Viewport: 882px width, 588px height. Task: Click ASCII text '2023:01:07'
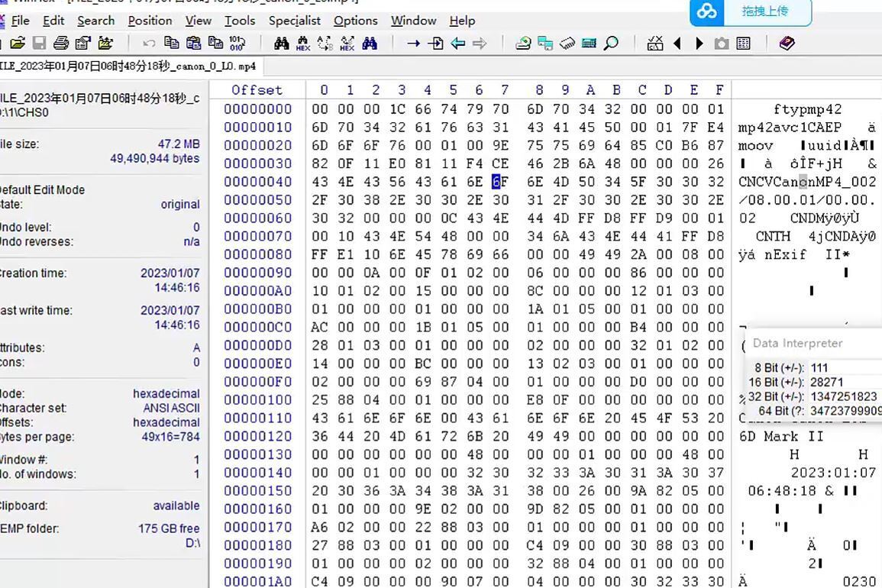(833, 473)
